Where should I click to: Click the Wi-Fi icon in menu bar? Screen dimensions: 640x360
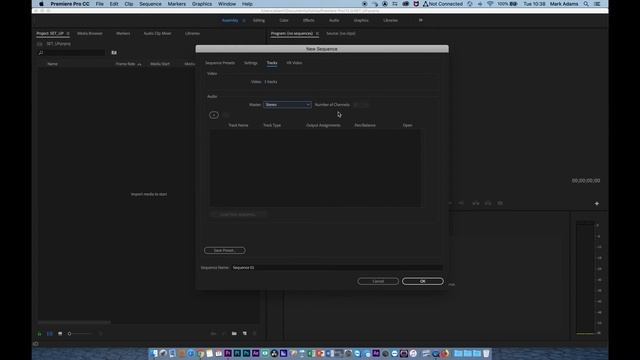(x=490, y=4)
